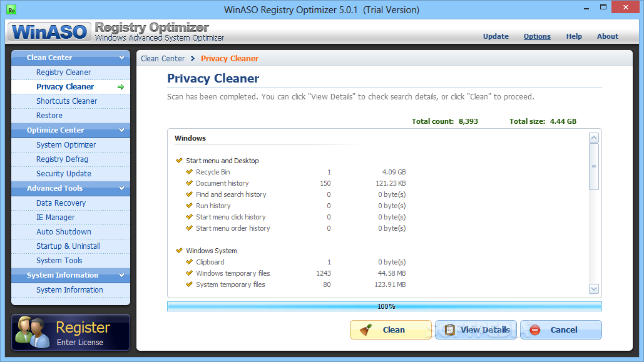Image resolution: width=644 pixels, height=362 pixels.
Task: Open the Options menu
Action: 537,36
